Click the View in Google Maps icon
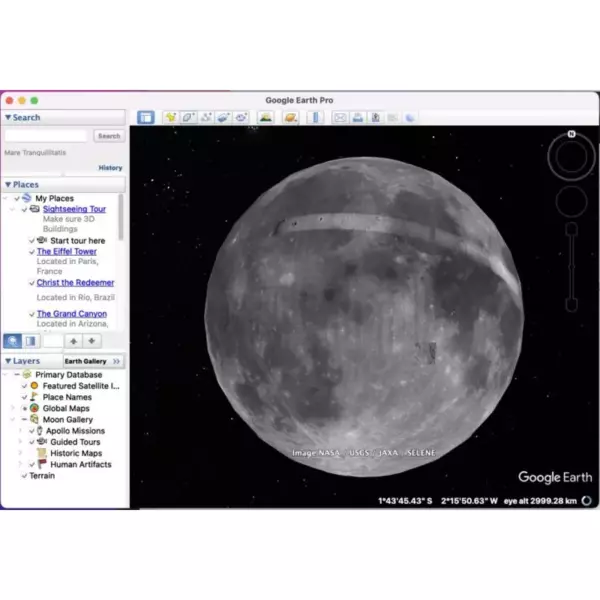 tap(393, 117)
